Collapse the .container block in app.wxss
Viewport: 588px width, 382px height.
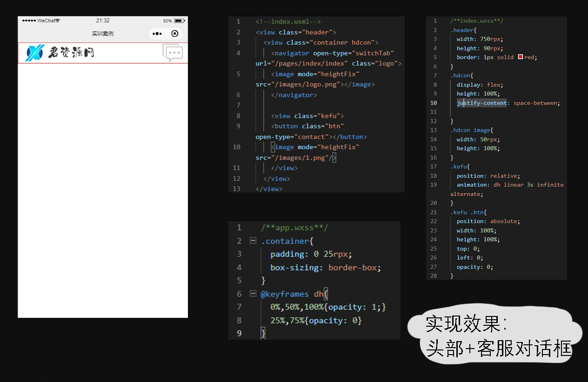pos(253,241)
